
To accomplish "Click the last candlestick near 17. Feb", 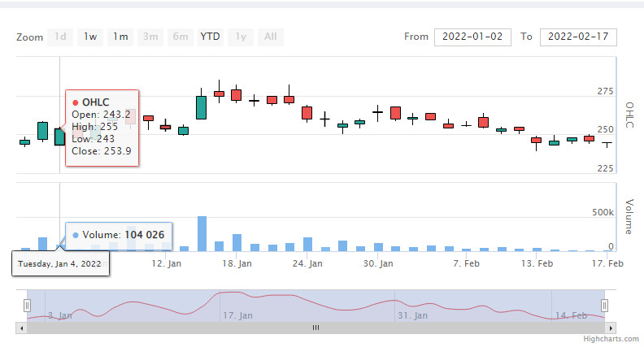I will click(x=607, y=143).
